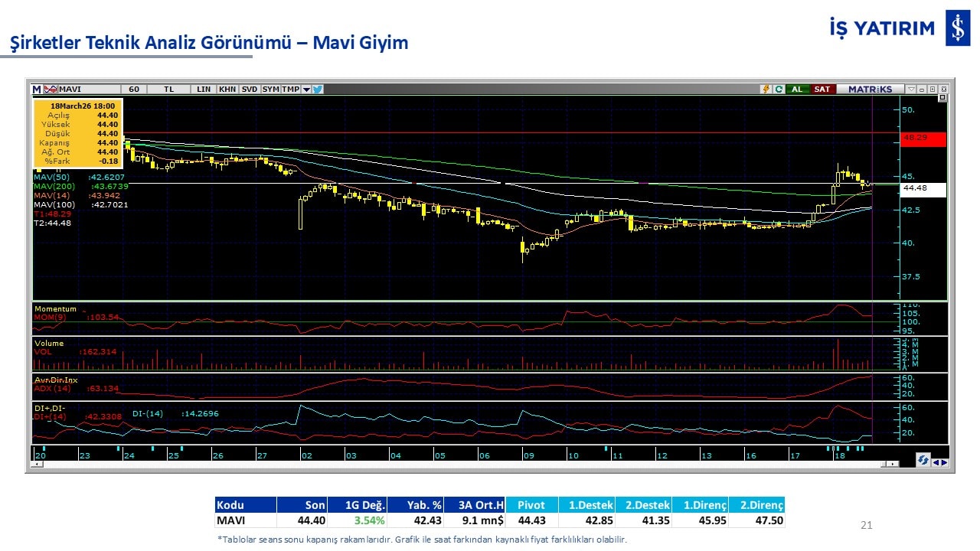Viewport: 980px width, 551px height.
Task: Click the red 48.29 price level marker
Action: (923, 139)
